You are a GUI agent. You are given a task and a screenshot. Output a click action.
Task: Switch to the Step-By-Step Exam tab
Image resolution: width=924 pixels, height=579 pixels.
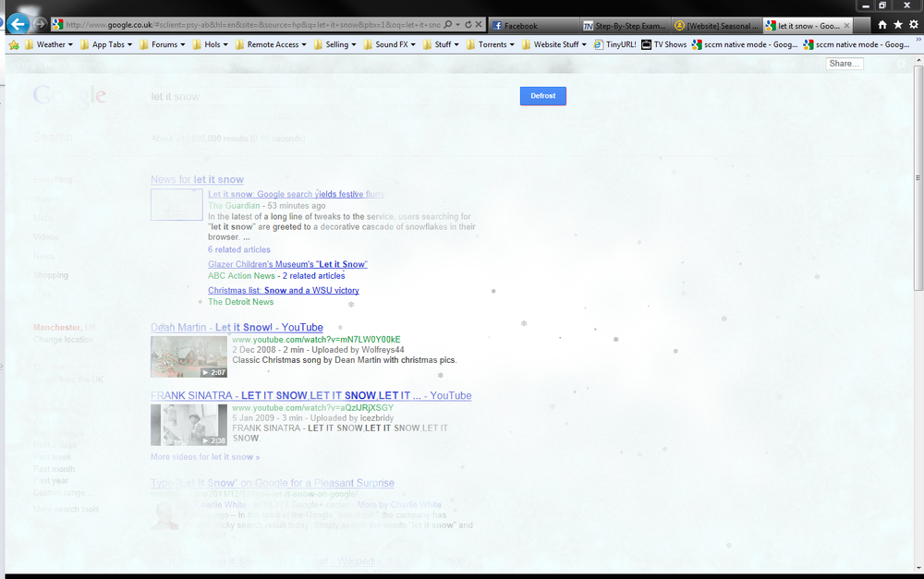[x=625, y=25]
